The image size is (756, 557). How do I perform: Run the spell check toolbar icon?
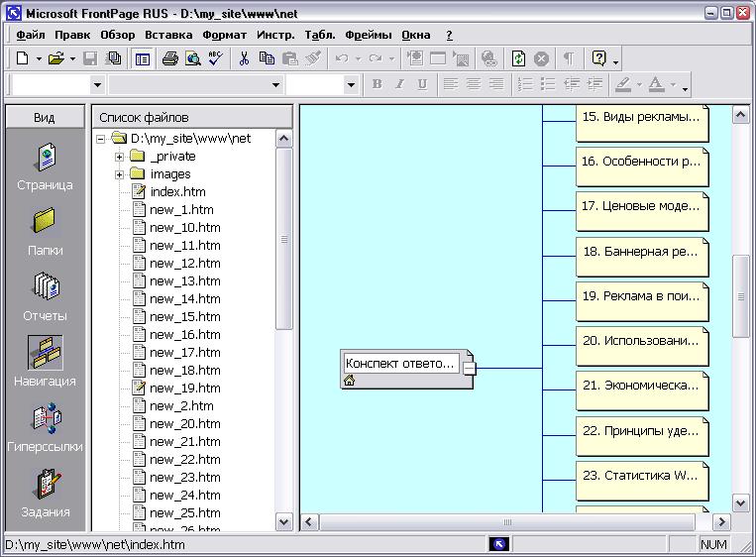pyautogui.click(x=215, y=58)
